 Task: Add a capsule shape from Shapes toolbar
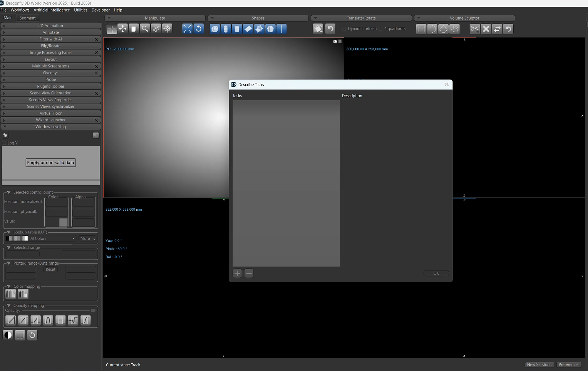tap(226, 29)
